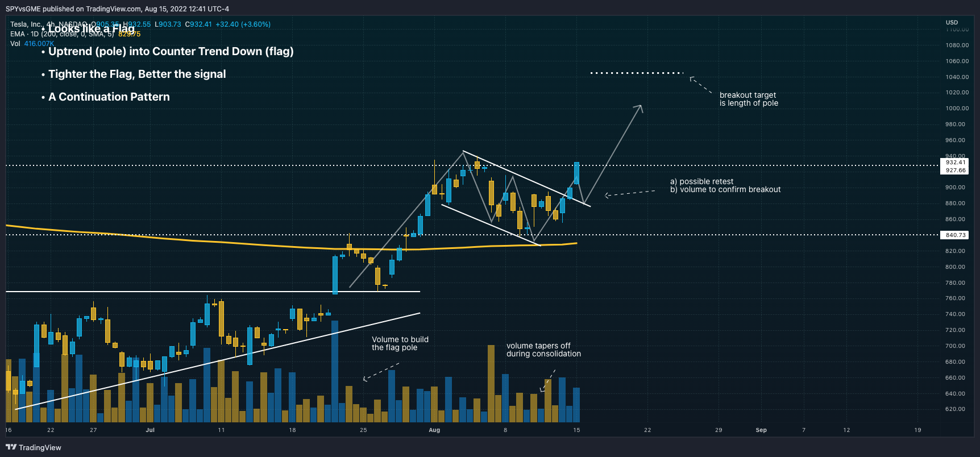Click the USD currency label
Viewport: 980px width, 457px height.
click(x=952, y=22)
